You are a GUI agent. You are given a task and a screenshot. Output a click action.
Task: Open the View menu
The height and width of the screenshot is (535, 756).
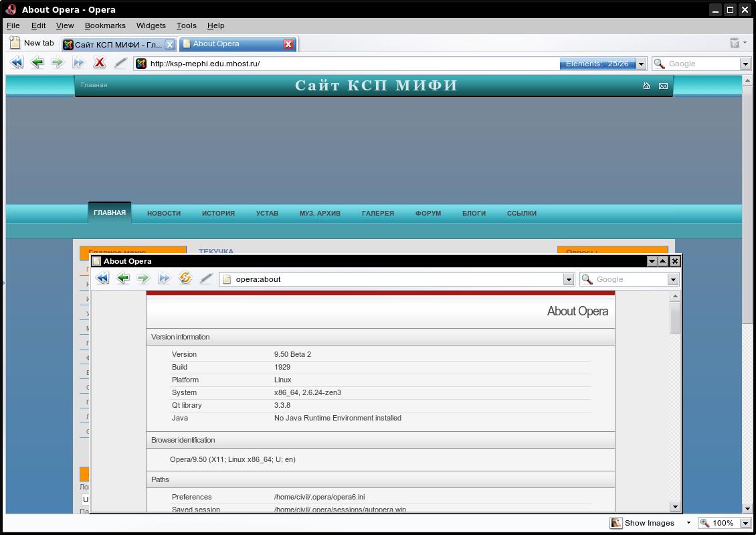pos(65,25)
